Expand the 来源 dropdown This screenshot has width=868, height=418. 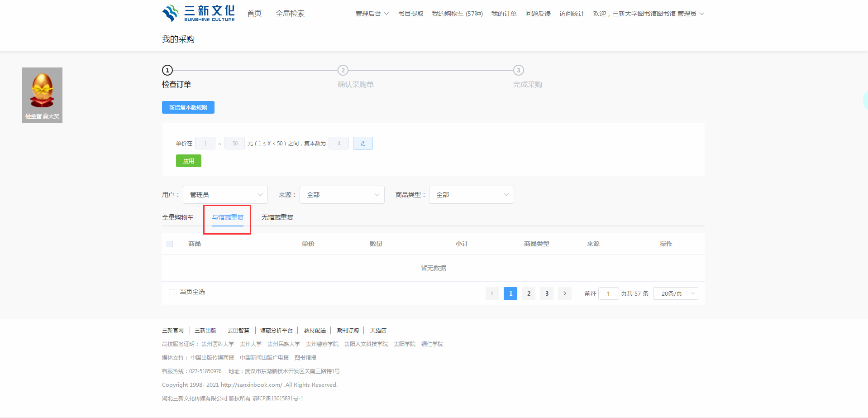click(342, 195)
